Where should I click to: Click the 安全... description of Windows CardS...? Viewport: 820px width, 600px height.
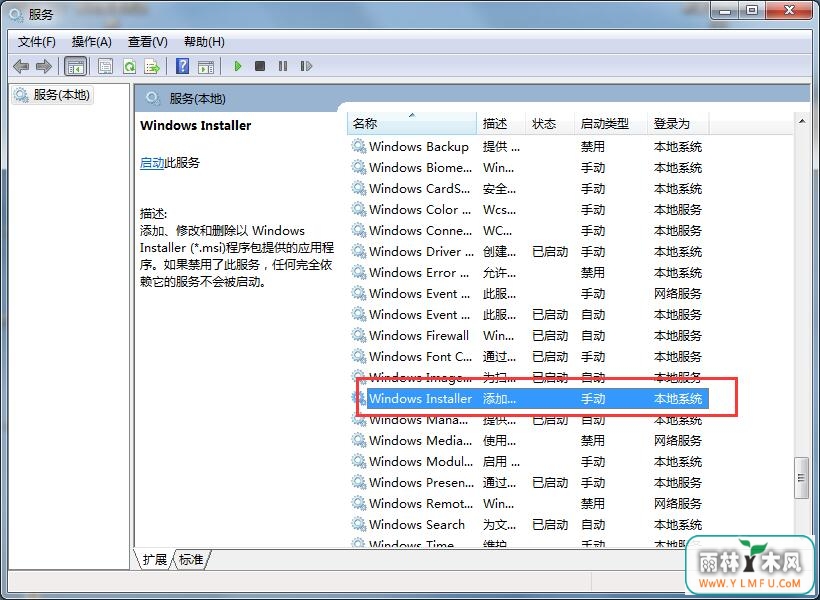click(x=499, y=188)
